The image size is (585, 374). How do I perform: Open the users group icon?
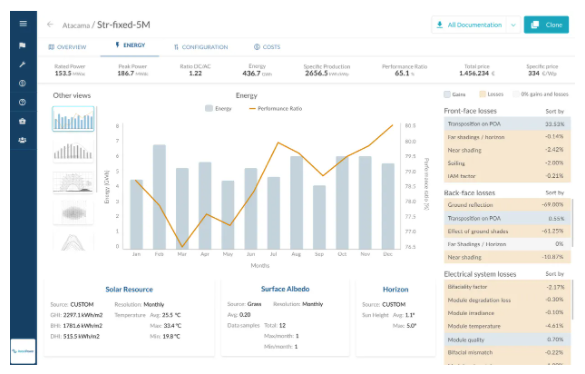[22, 140]
